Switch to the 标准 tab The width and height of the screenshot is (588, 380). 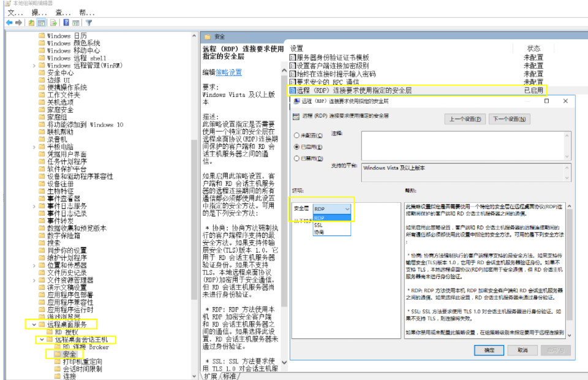click(x=230, y=376)
